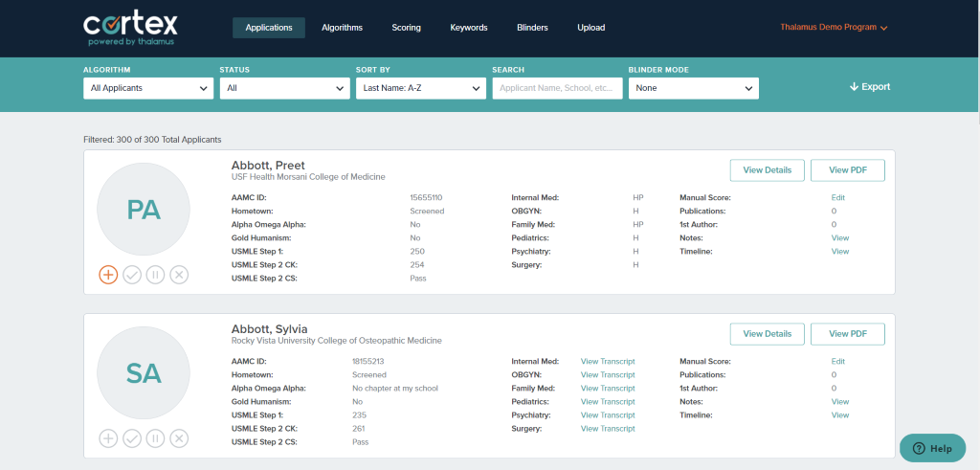View Notes for Abbott, Sylvia
Screen dimensions: 980x470
(x=840, y=402)
